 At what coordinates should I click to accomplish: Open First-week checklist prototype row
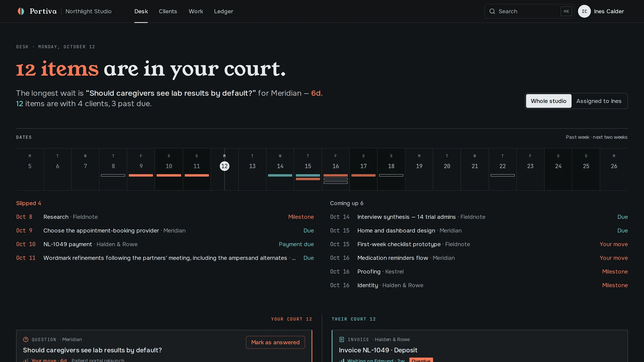coord(479,244)
